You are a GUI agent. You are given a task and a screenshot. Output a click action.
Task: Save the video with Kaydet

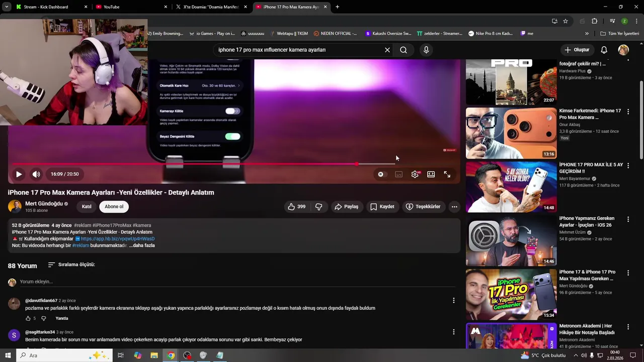[x=382, y=207]
